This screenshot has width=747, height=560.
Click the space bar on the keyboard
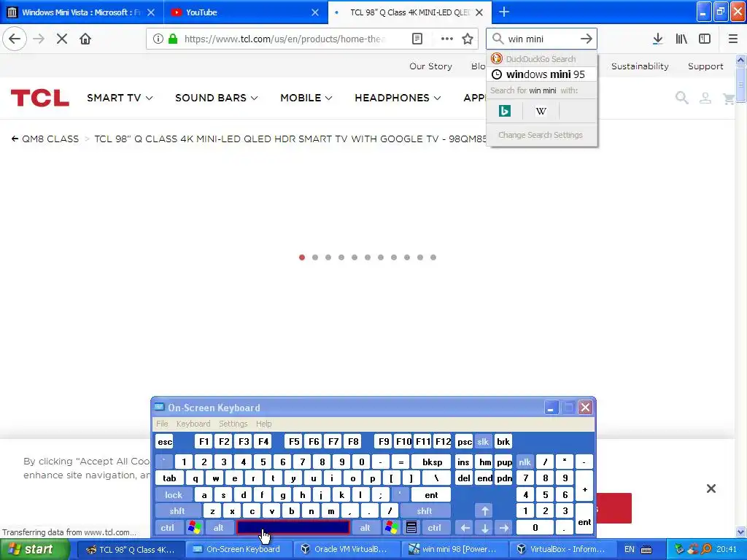pyautogui.click(x=293, y=528)
